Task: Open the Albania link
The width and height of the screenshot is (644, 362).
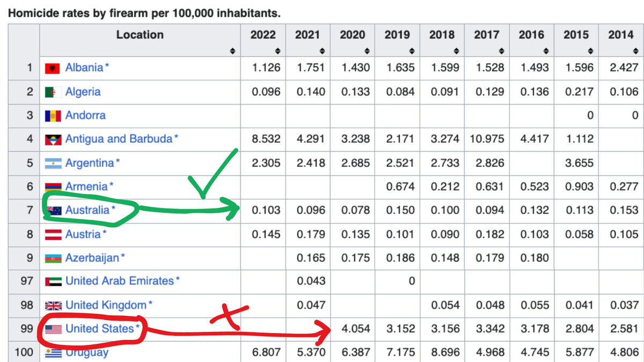Action: point(84,68)
